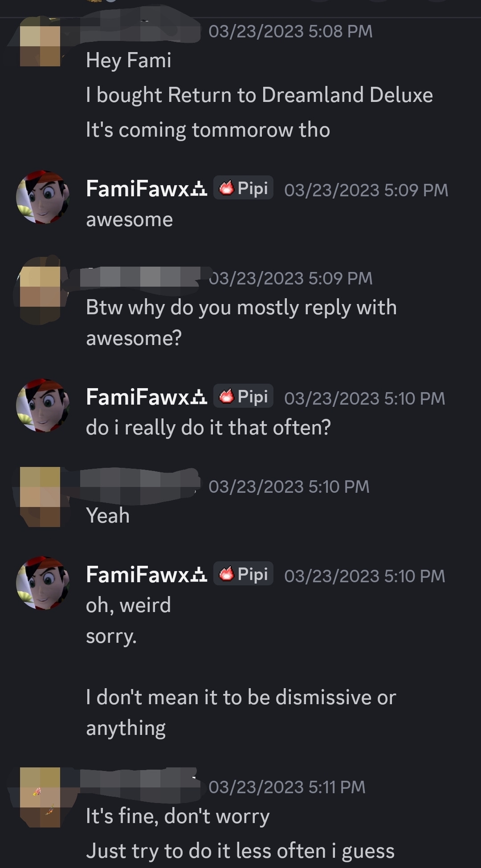Click the 'Just try to do it less often' message
Image resolution: width=481 pixels, height=868 pixels.
[240, 851]
